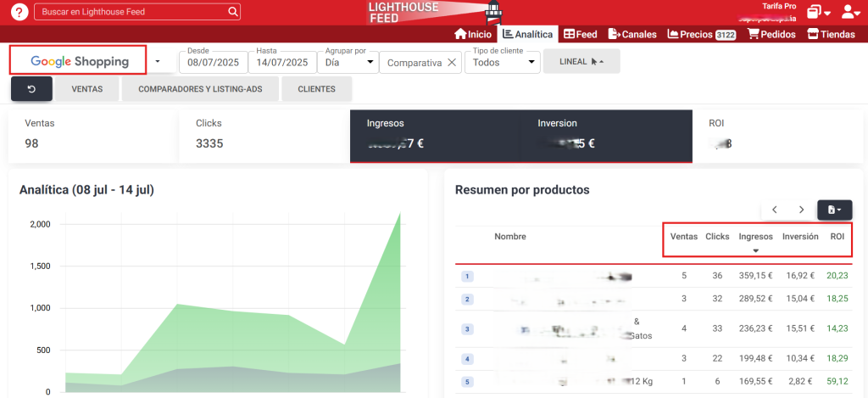Select the CLIENTES filter button

[x=317, y=89]
